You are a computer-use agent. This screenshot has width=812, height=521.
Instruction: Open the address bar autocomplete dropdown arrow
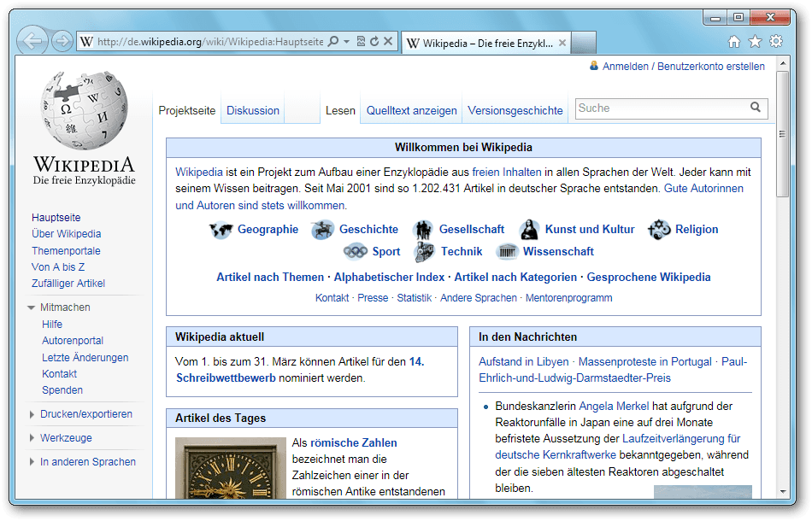(x=346, y=41)
